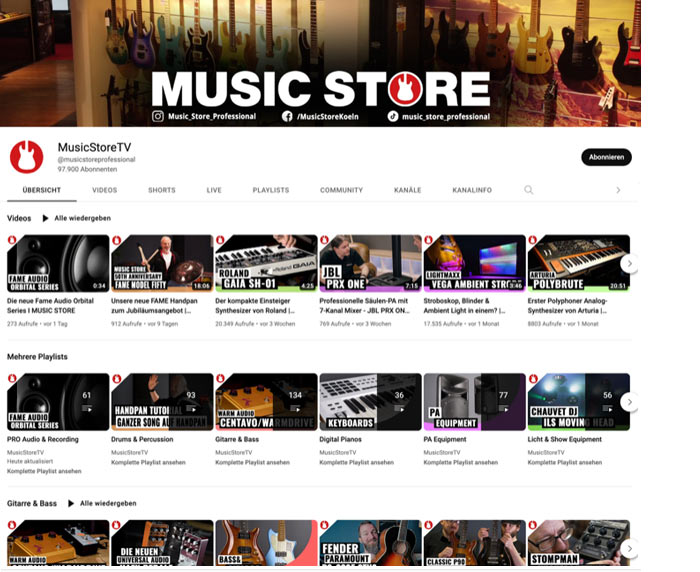Advance the Videos row with the right arrow
This screenshot has height=572, width=700.
[x=629, y=263]
